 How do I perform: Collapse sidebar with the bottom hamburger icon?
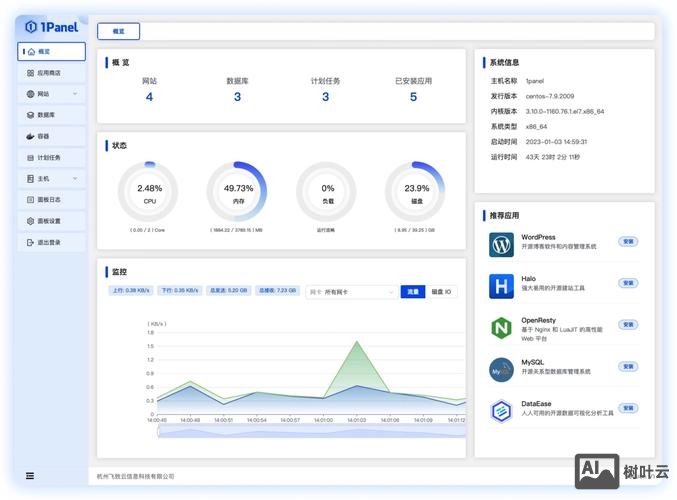[30, 476]
